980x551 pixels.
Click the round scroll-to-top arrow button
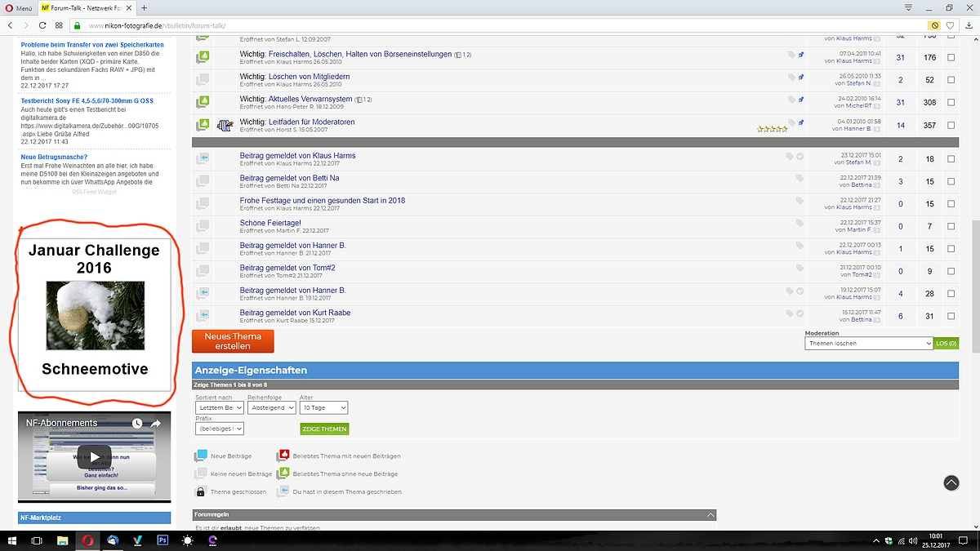click(x=951, y=482)
